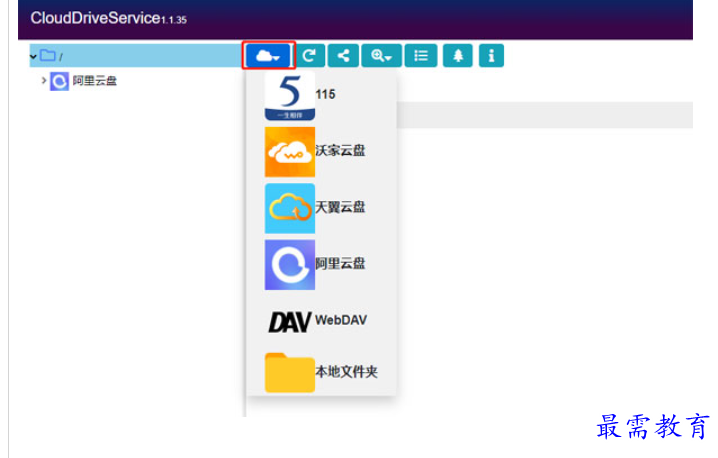Screen dimensions: 718x458
Task: Select the 天翼云盘 cloud icon
Action: point(289,208)
